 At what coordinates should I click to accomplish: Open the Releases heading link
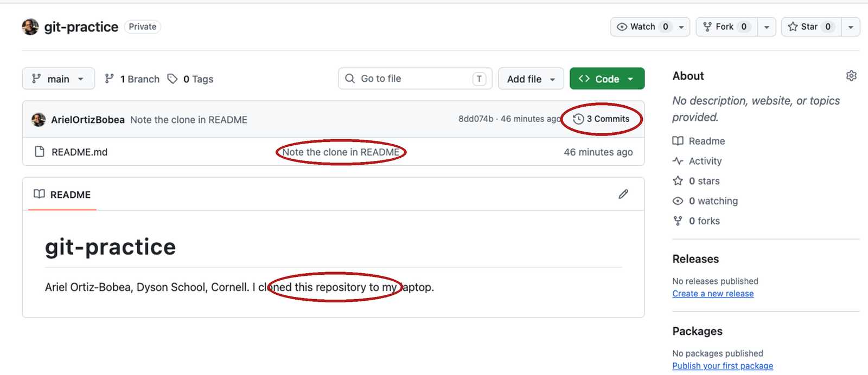[695, 259]
